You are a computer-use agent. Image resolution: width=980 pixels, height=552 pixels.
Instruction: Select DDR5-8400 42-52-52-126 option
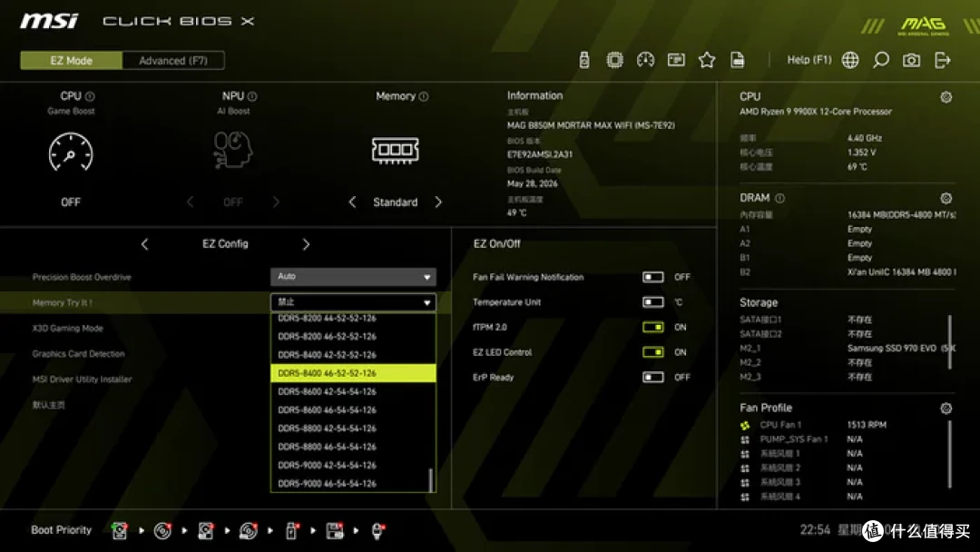[x=353, y=354]
